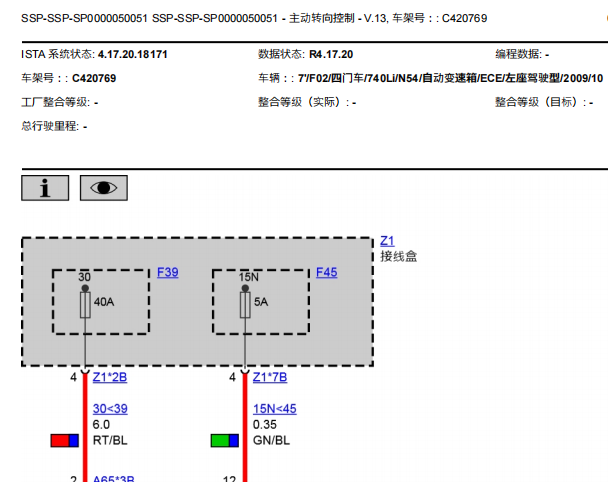Select the vehicle description 7'/F02 text
The height and width of the screenshot is (482, 608).
(450, 78)
